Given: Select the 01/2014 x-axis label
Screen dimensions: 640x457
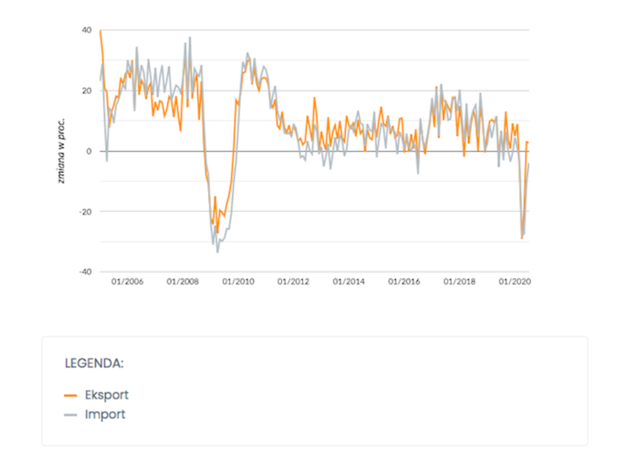Looking at the screenshot, I should [x=349, y=282].
